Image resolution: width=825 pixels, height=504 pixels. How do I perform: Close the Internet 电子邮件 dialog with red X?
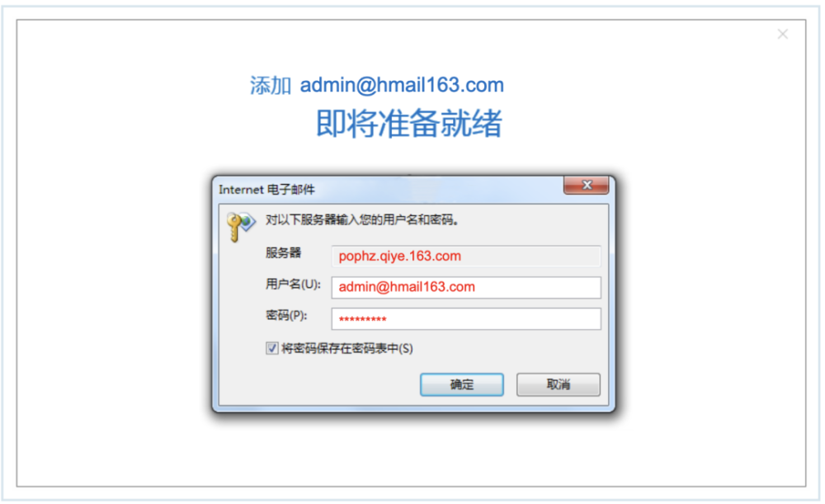pyautogui.click(x=586, y=186)
